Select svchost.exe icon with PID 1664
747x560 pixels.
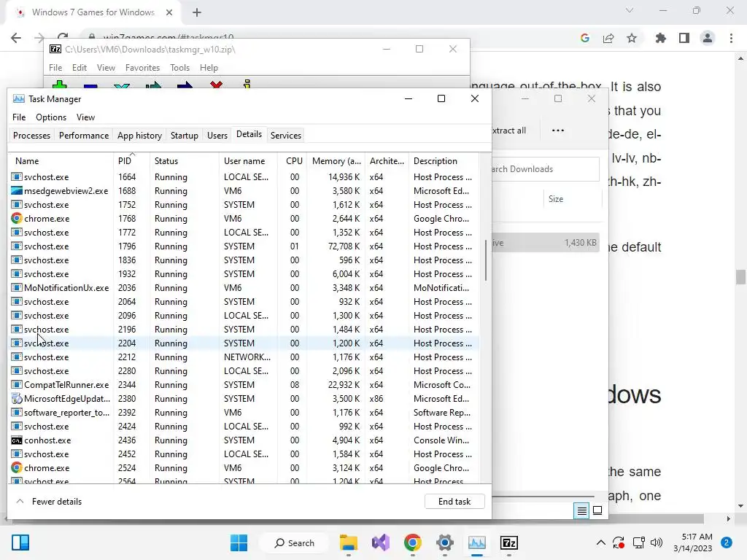(x=17, y=177)
